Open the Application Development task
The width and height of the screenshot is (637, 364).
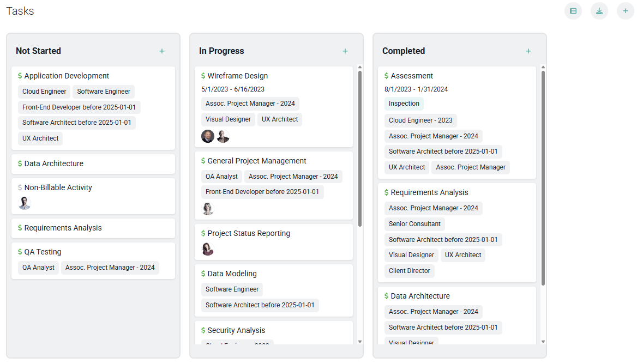tap(67, 76)
